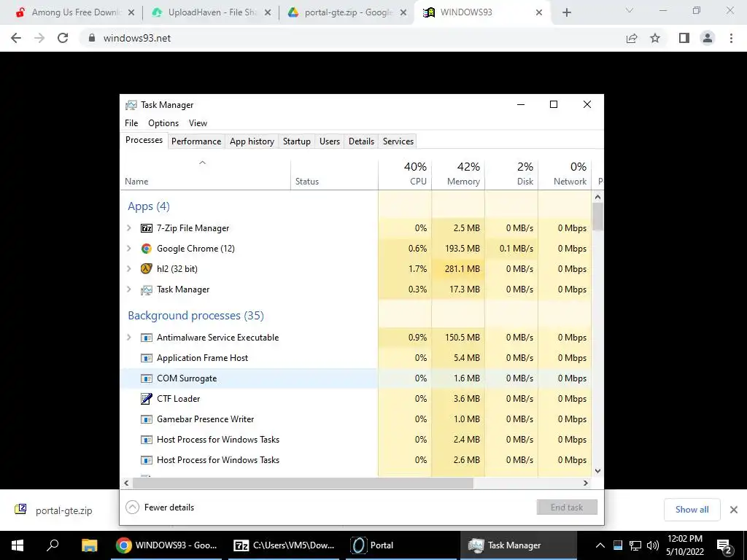
Task: Click the network icon in system tray
Action: pos(635,545)
